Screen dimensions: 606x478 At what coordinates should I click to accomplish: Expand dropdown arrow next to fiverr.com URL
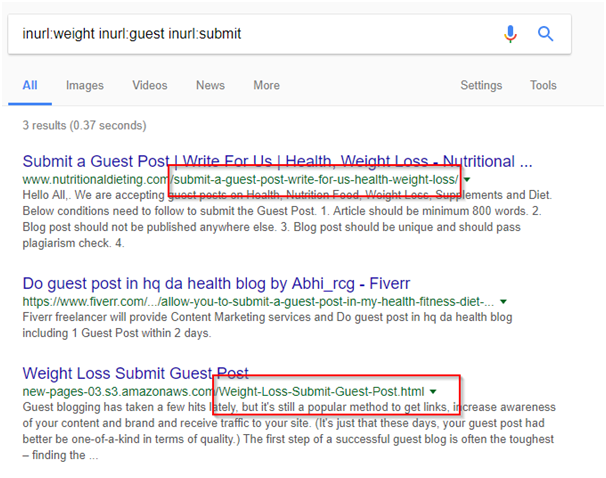tap(503, 302)
